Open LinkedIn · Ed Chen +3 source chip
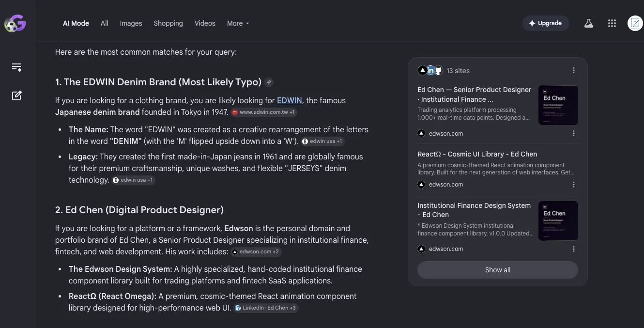 (266, 308)
